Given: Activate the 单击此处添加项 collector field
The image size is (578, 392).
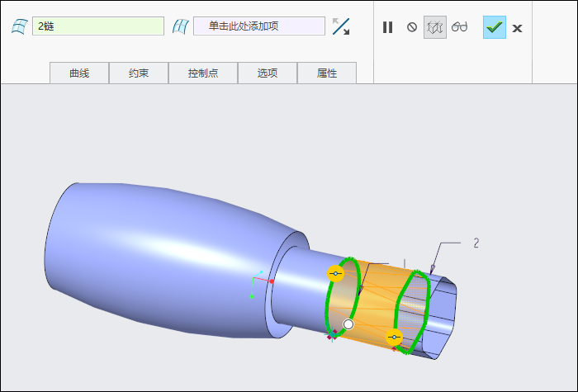Looking at the screenshot, I should click(259, 26).
